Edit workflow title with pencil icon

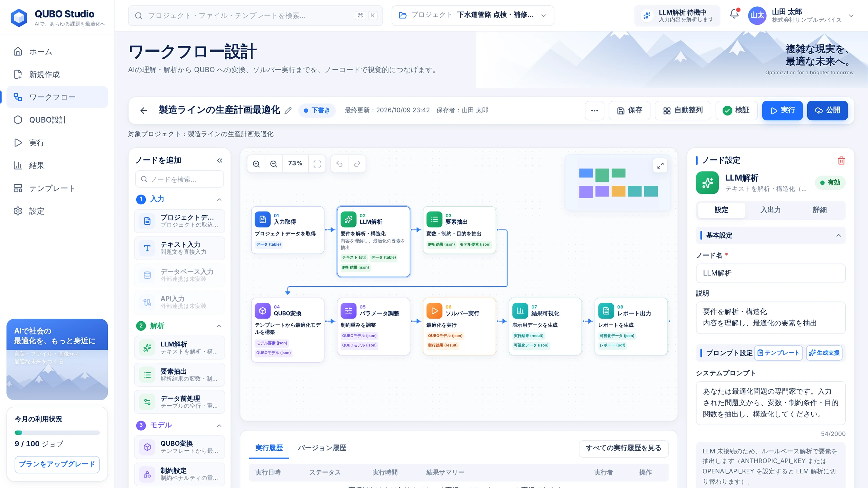click(x=288, y=110)
